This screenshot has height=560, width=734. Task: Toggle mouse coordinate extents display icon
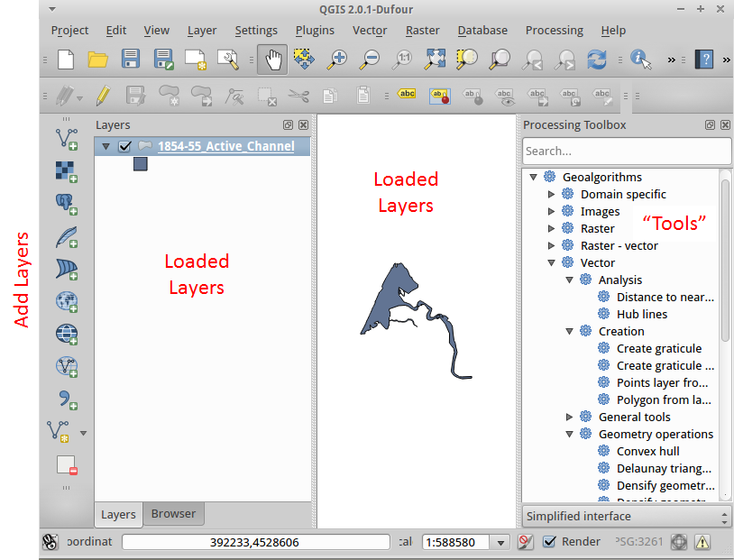click(x=50, y=542)
